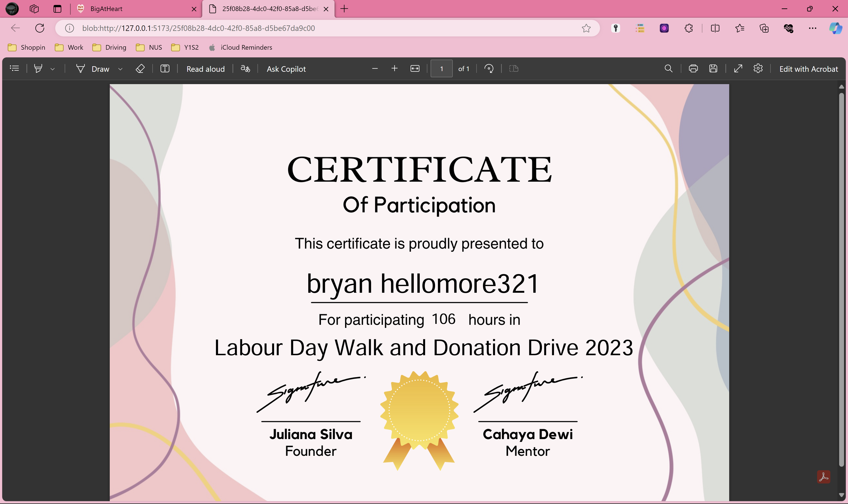The image size is (848, 504).
Task: Open the browser Settings and more menu
Action: coord(812,28)
